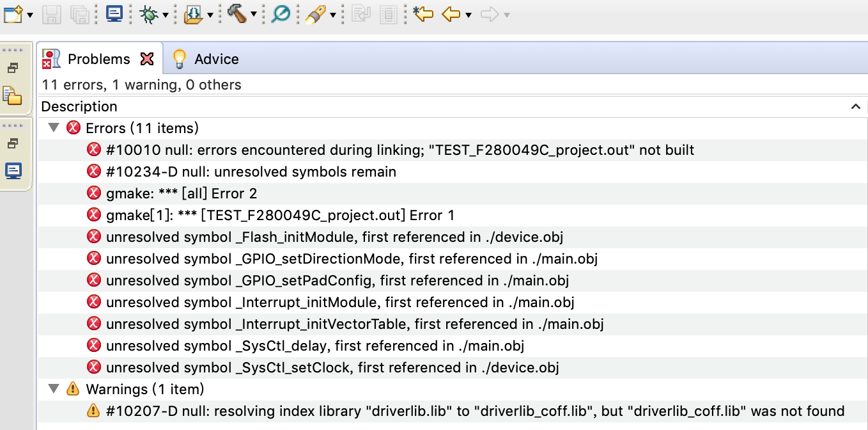Open the Build hammer dropdown arrow
Screen dimensions: 868x430
(x=254, y=14)
